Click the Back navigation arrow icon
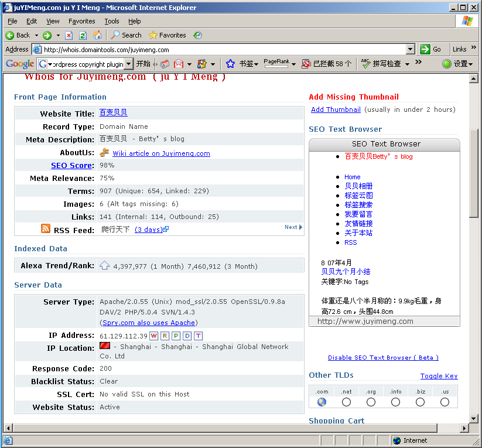482x448 pixels. pos(10,35)
